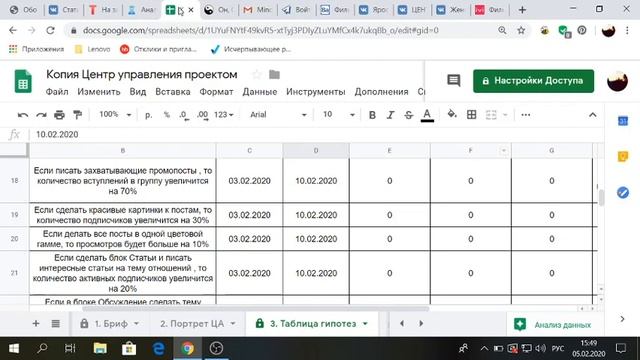Show more toolbar options

[x=526, y=115]
